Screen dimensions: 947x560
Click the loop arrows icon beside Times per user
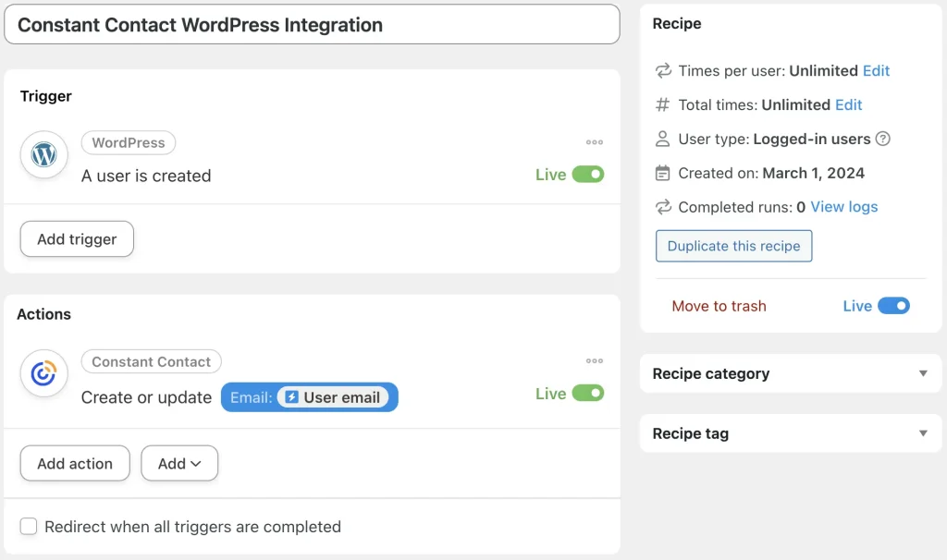(662, 70)
